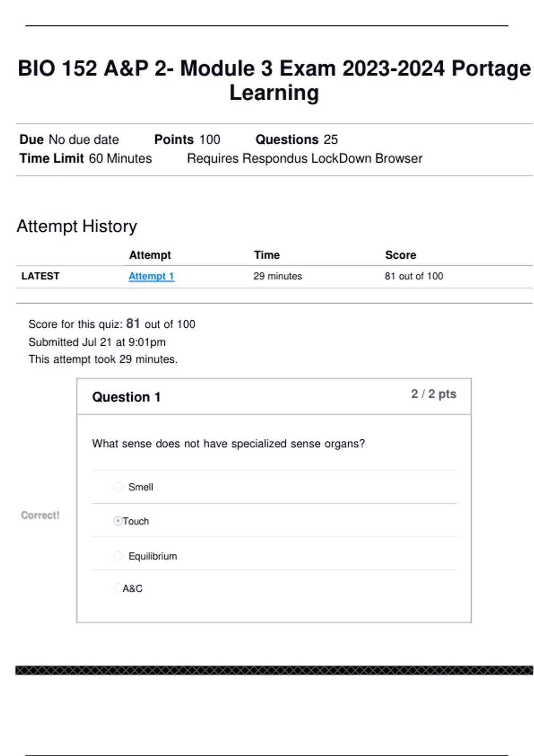Click the Points 100 label
The height and width of the screenshot is (756, 534).
[x=187, y=140]
